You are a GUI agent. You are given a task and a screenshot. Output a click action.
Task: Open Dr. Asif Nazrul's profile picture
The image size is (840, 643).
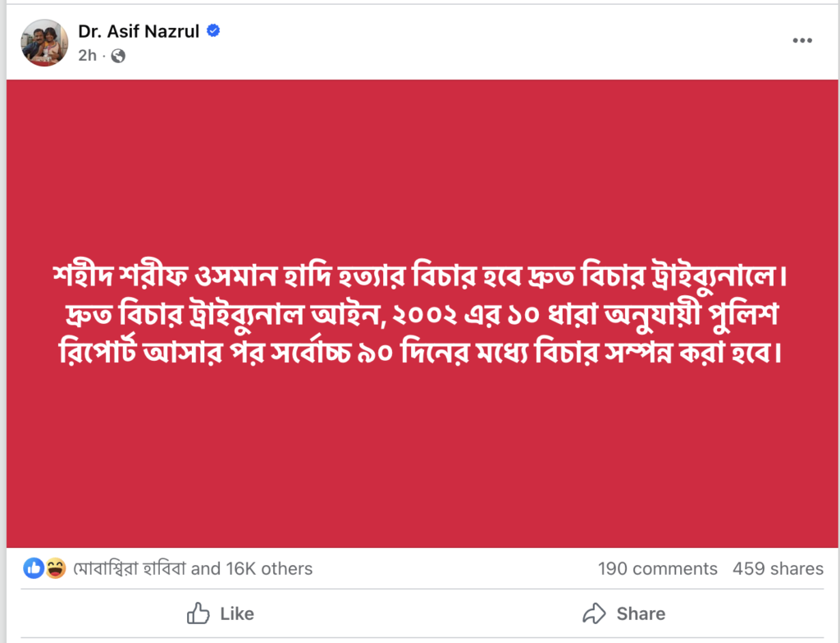point(44,43)
